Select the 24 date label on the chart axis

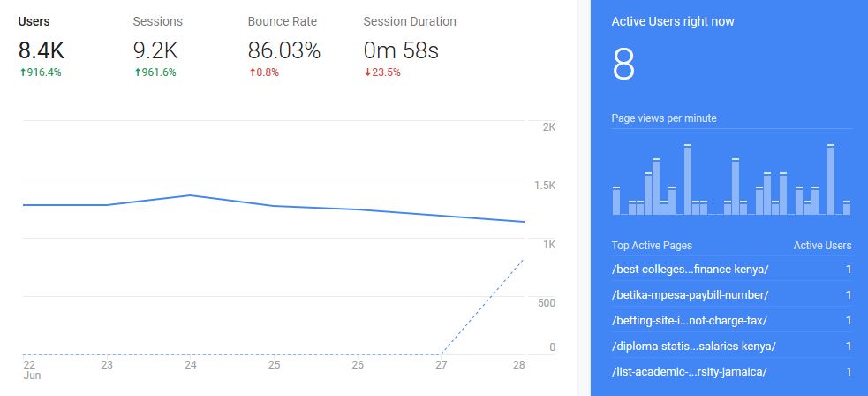pyautogui.click(x=191, y=364)
